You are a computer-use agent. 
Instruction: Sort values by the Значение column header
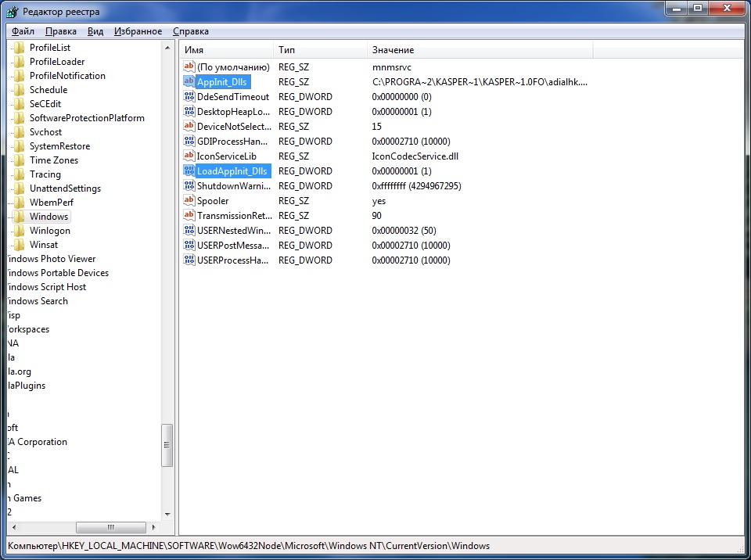click(x=480, y=50)
